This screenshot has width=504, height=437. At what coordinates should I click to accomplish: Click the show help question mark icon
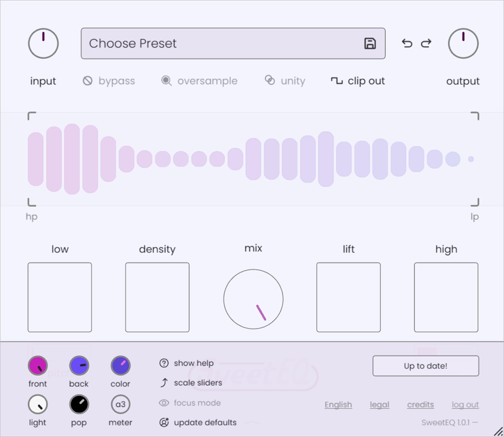pos(164,363)
